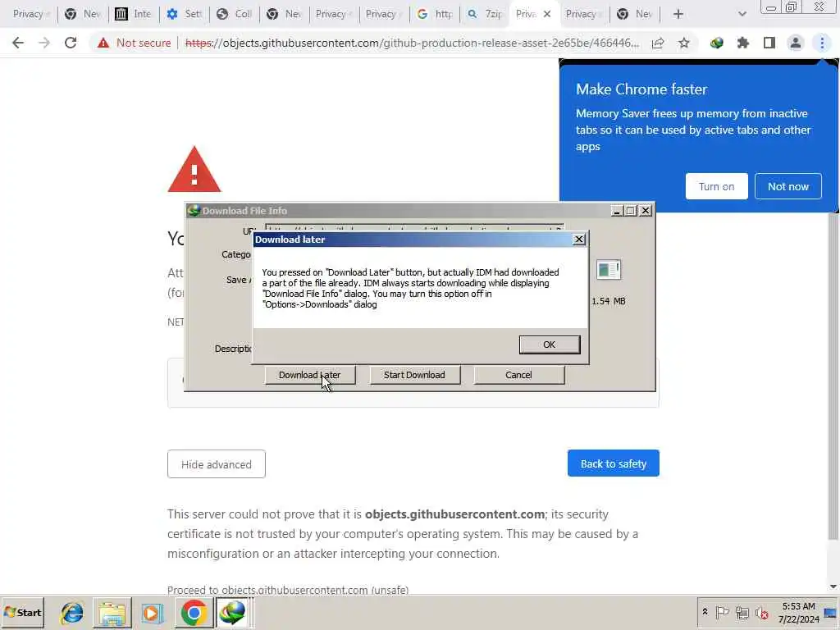Click Start Download button

click(414, 375)
